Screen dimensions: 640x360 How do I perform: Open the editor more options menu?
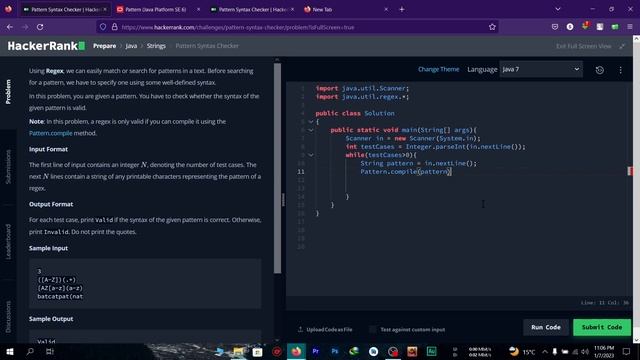point(620,70)
